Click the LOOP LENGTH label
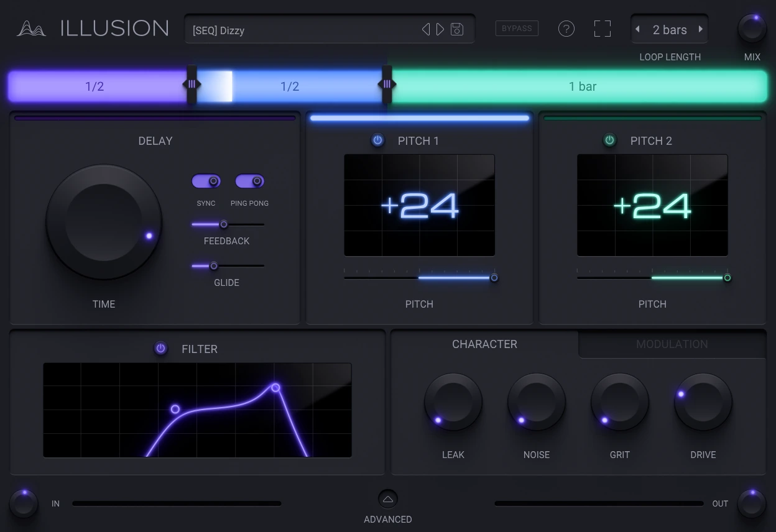 point(670,57)
